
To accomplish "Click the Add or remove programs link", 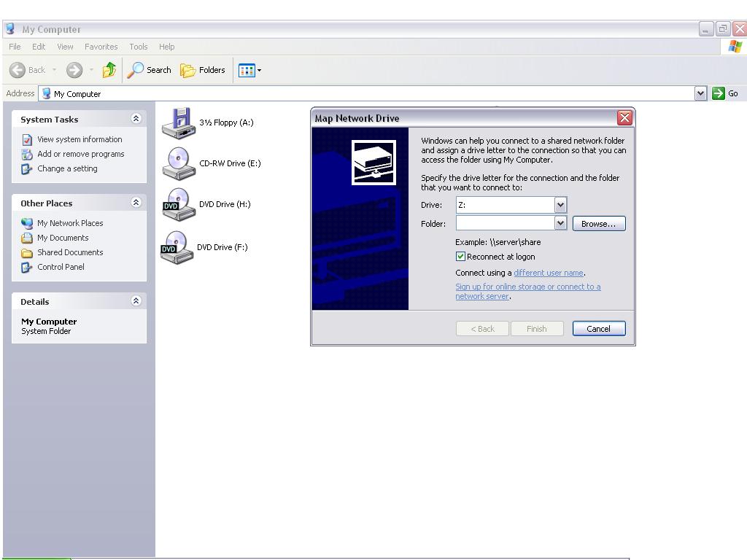I will tap(80, 155).
